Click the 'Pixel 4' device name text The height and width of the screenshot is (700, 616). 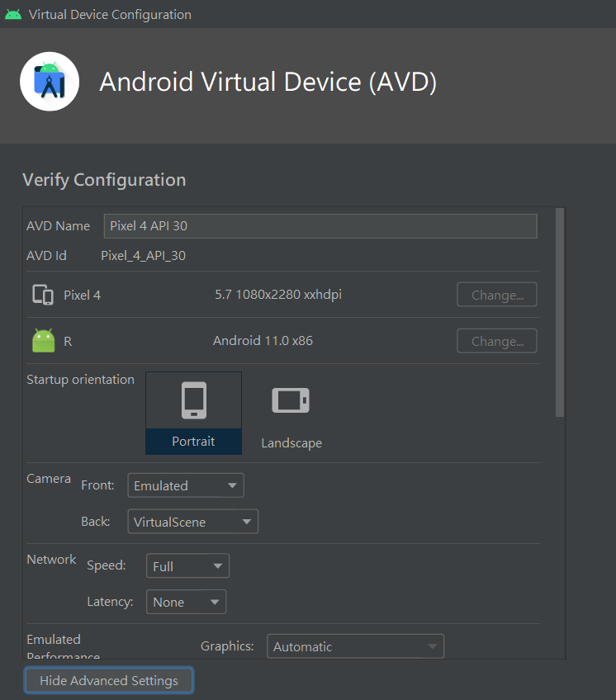pos(83,295)
